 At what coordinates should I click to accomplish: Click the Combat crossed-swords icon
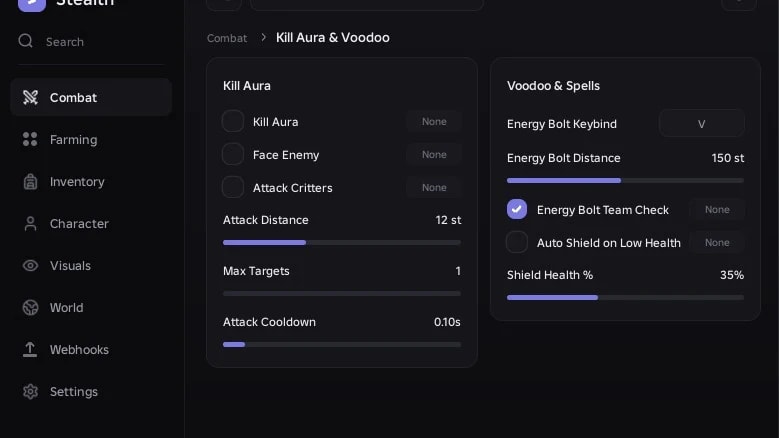30,97
